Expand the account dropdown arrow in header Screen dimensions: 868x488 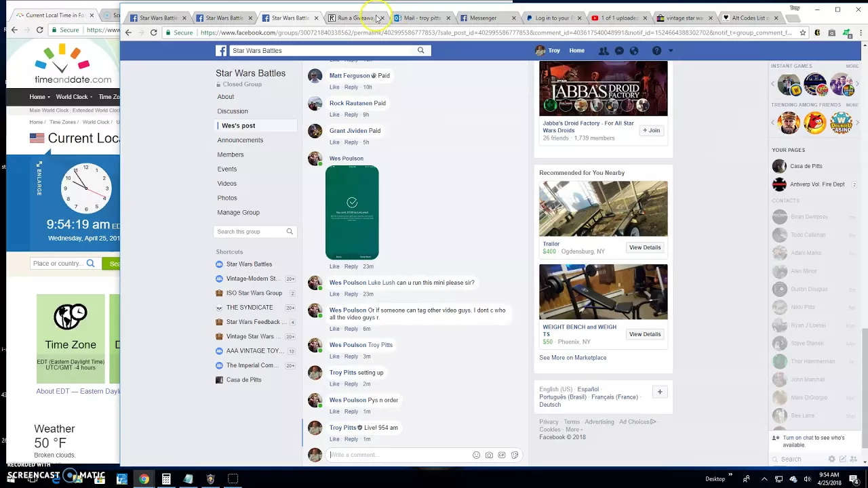pyautogui.click(x=671, y=51)
